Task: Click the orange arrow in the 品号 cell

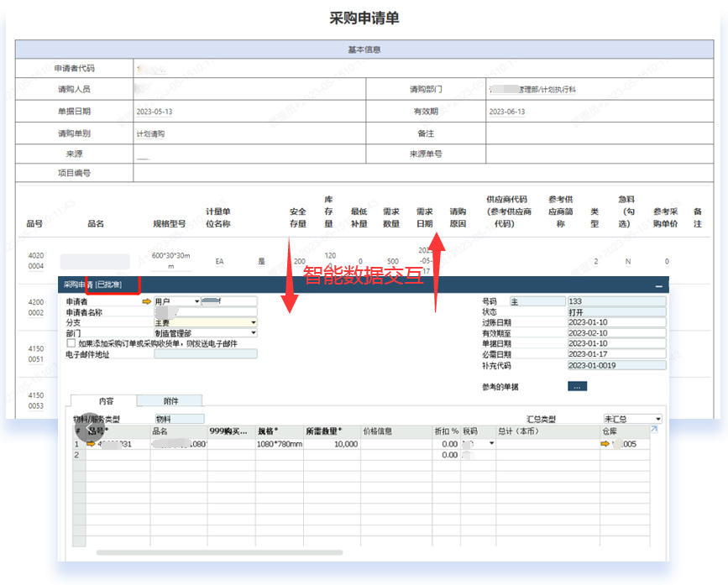Action: tap(91, 444)
